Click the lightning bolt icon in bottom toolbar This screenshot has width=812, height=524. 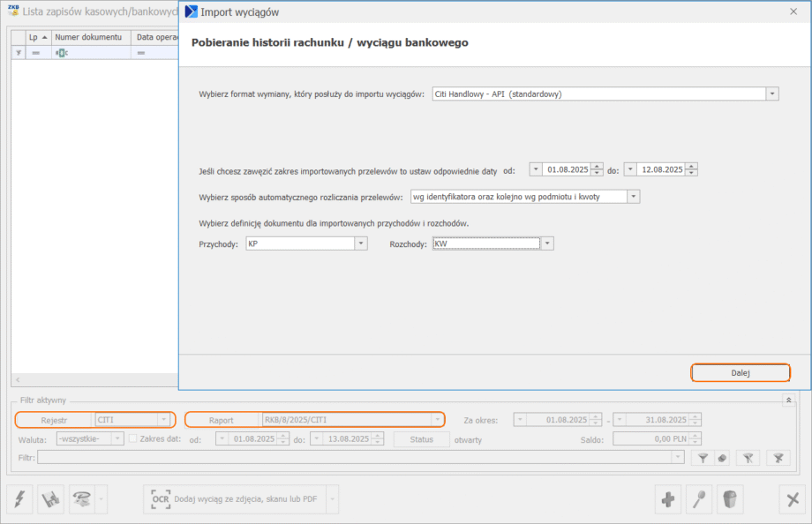(19, 500)
